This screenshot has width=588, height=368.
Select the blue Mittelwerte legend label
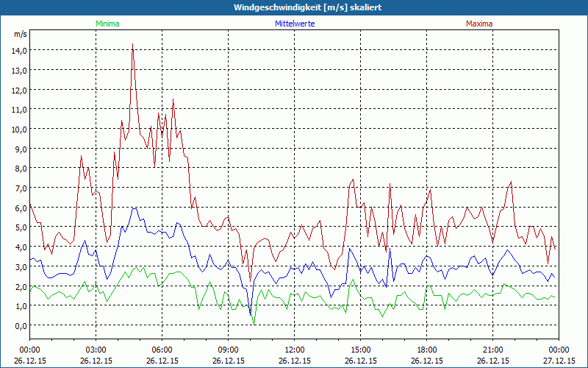[295, 24]
